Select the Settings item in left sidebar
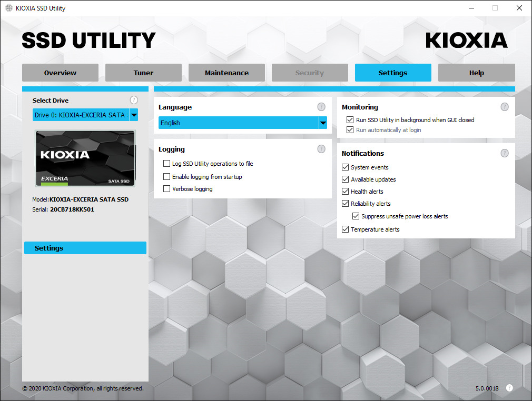Image resolution: width=532 pixels, height=401 pixels. click(85, 248)
